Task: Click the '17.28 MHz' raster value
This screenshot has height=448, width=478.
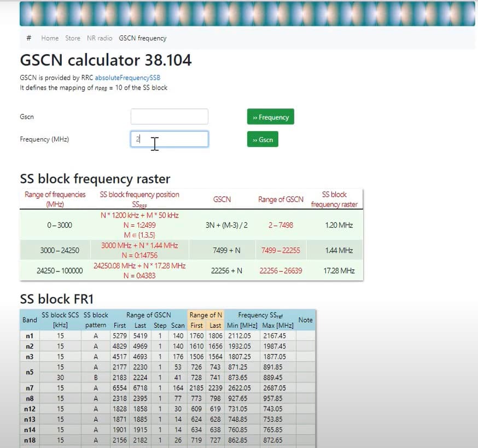Action: point(339,270)
